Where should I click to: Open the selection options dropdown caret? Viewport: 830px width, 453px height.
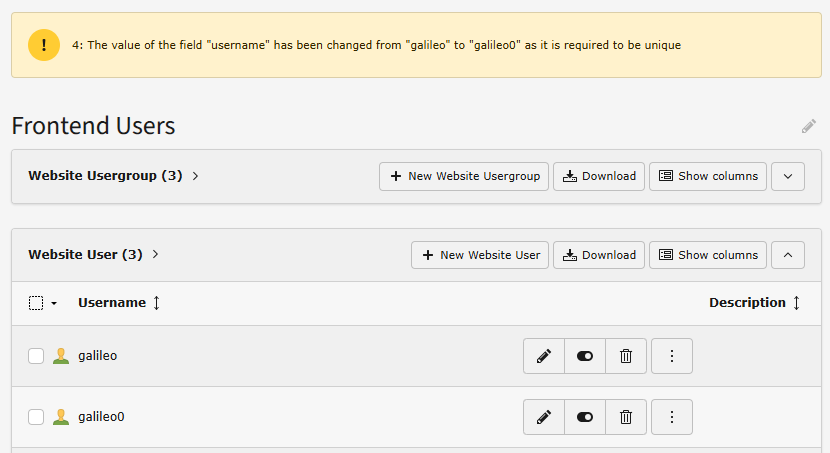pyautogui.click(x=54, y=303)
